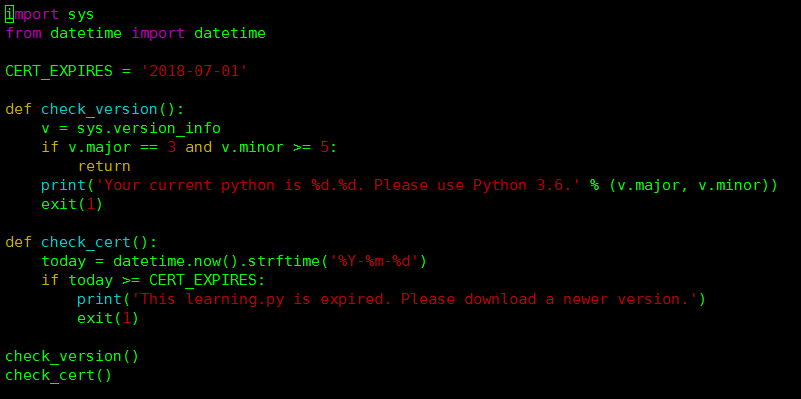This screenshot has width=801, height=399.
Task: Click the number 3 after v.major ==
Action: tap(172, 147)
